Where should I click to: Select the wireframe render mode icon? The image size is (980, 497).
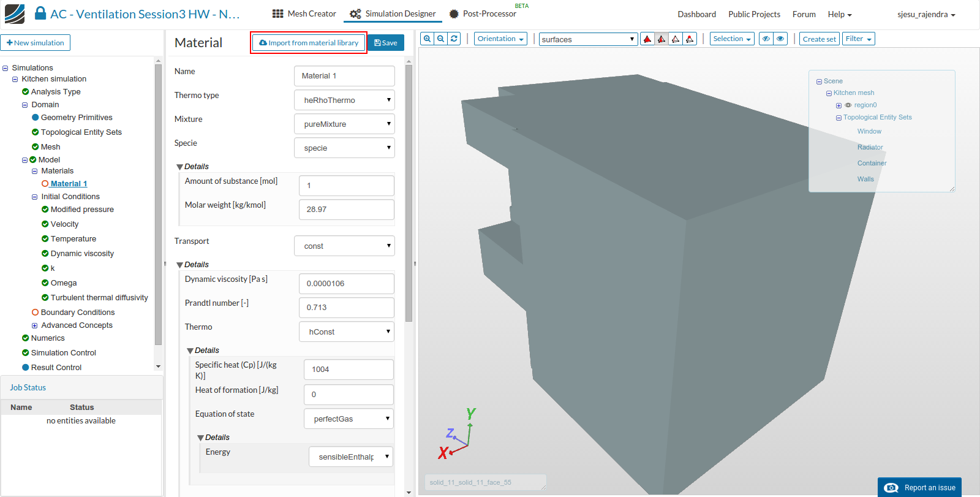tap(676, 39)
